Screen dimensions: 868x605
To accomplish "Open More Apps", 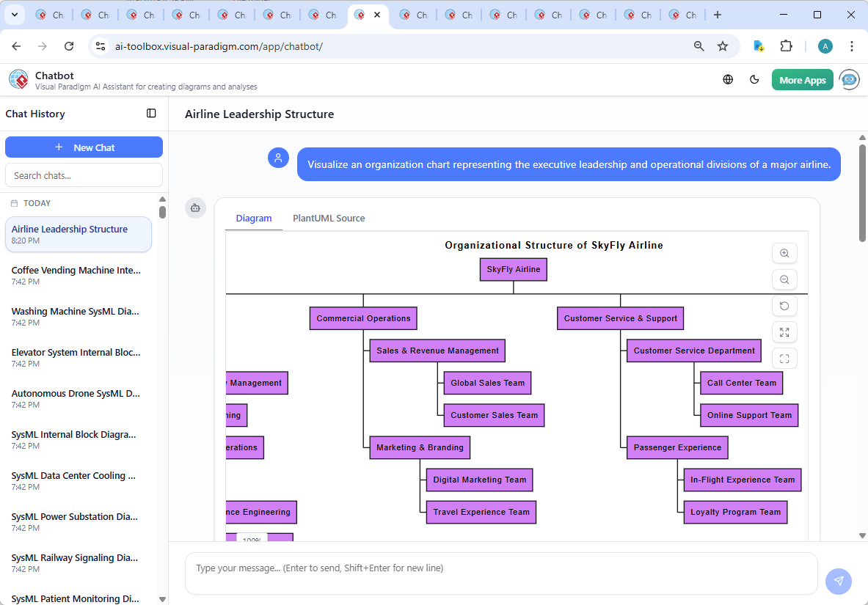I will 802,79.
